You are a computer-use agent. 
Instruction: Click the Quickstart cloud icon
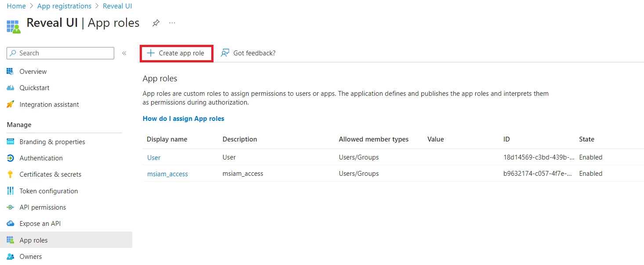click(x=11, y=88)
